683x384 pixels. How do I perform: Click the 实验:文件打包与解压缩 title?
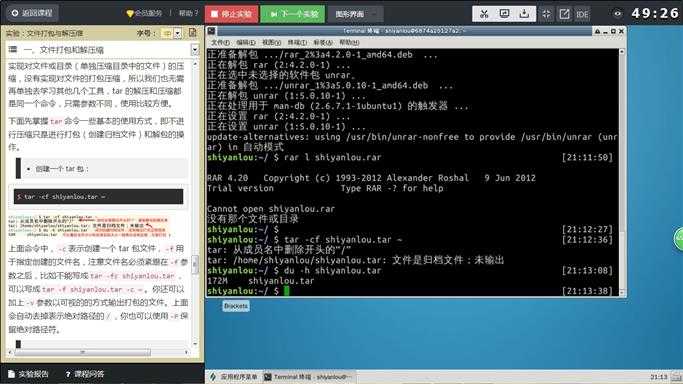[x=44, y=33]
